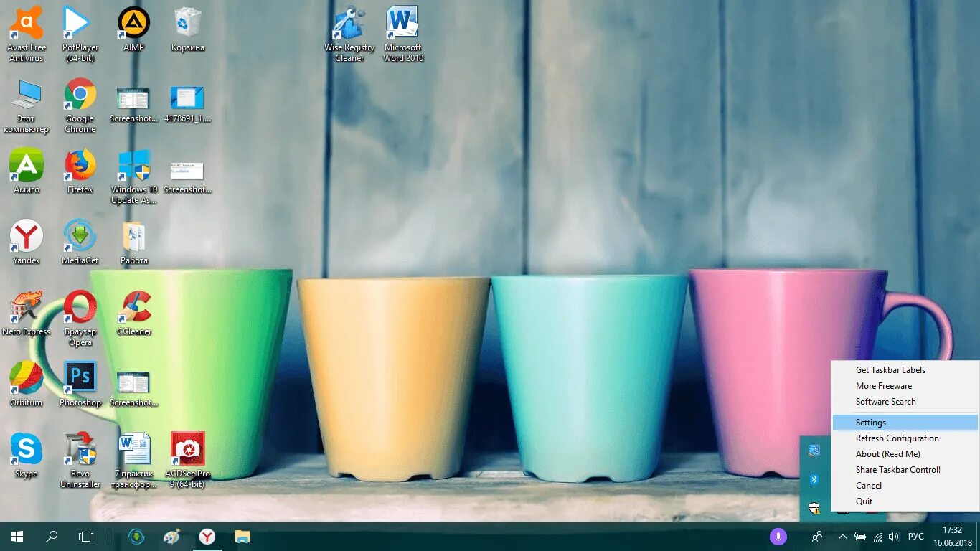Select the MediaGet desktop shortcut

point(80,242)
